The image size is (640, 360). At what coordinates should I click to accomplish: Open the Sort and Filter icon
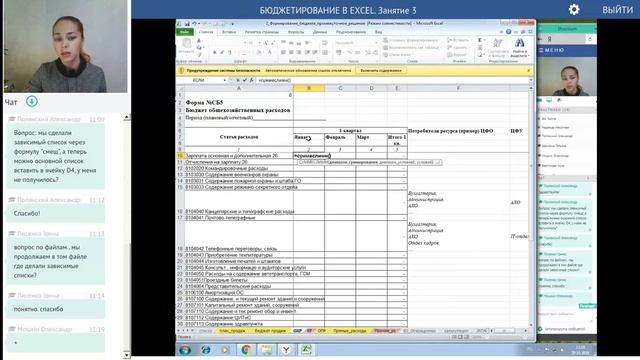[x=498, y=43]
